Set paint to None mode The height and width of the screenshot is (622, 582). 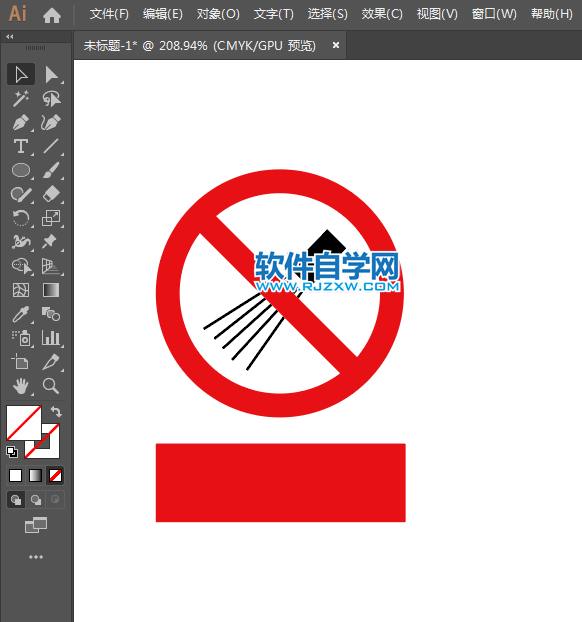[55, 475]
